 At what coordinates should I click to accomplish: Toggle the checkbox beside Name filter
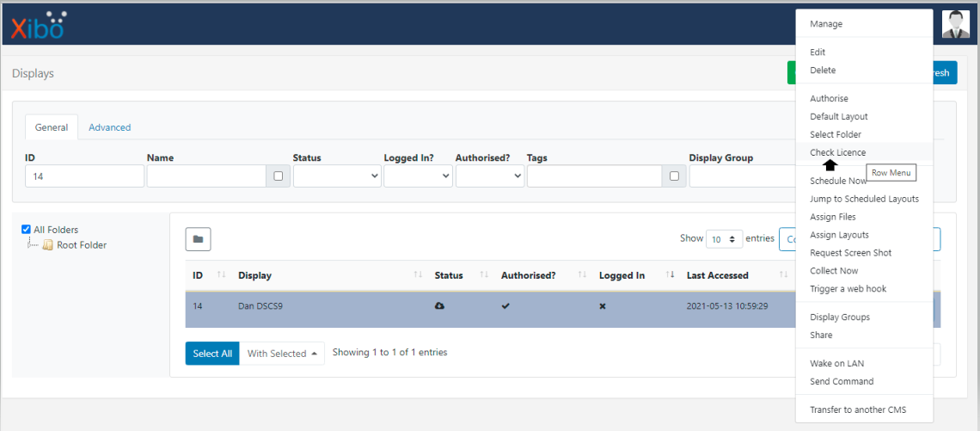pyautogui.click(x=278, y=176)
